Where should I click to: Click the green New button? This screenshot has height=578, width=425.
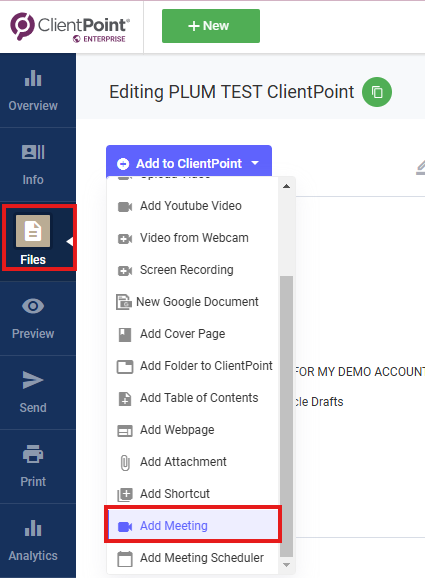tap(211, 26)
